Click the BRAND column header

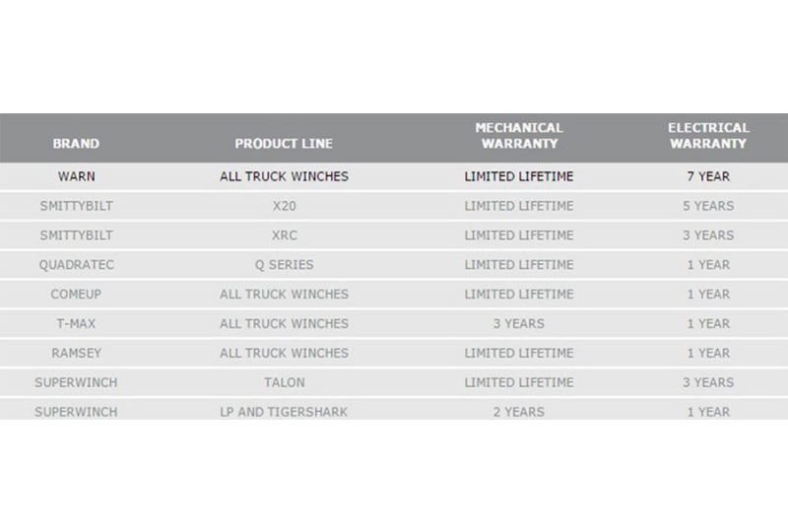pos(76,144)
